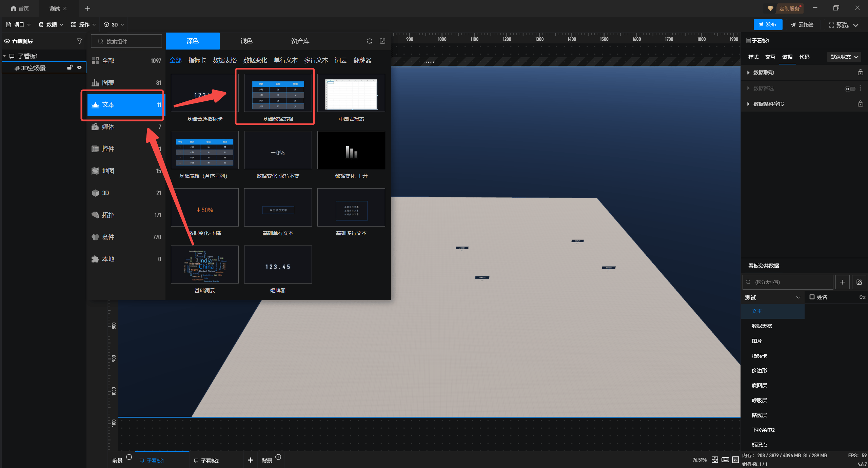Click the plus icon next to 前景
Screen dimensions: 868x468
[x=129, y=457]
